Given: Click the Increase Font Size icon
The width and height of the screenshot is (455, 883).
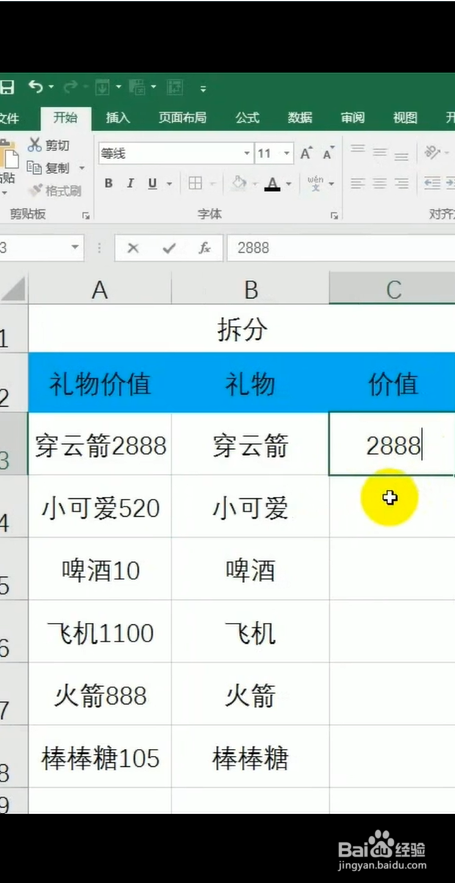Looking at the screenshot, I should pyautogui.click(x=306, y=153).
